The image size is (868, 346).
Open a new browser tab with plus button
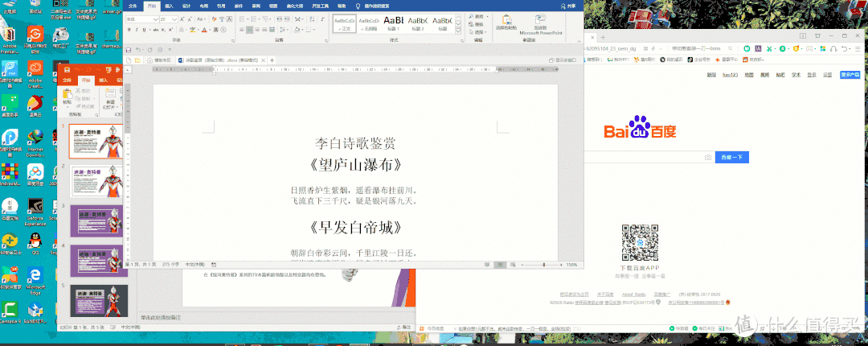tap(603, 37)
